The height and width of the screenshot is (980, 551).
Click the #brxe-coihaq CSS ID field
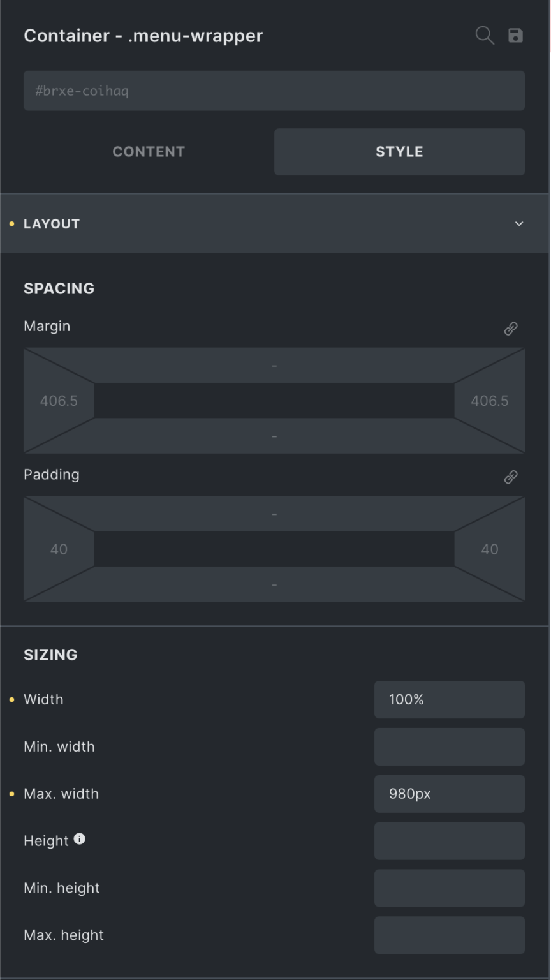coord(274,91)
